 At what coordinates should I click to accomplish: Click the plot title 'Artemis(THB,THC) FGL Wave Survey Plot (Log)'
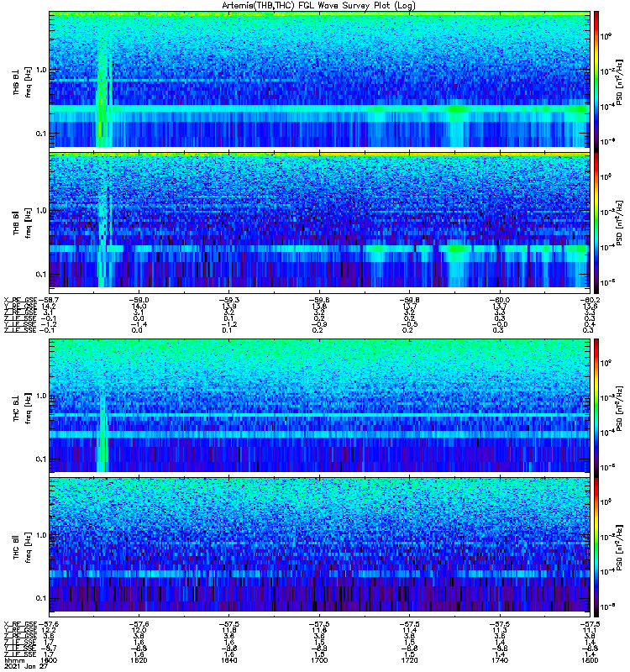pos(318,6)
